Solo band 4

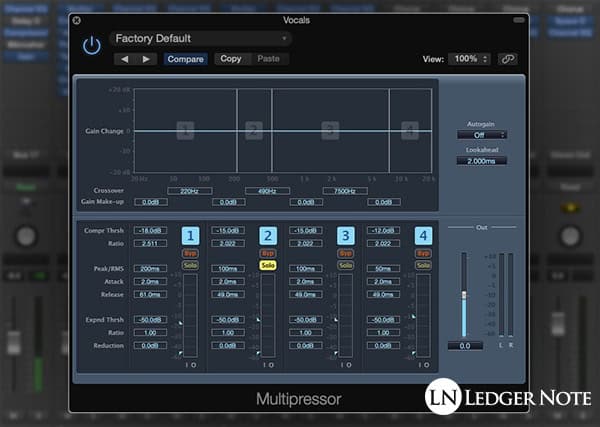(424, 265)
